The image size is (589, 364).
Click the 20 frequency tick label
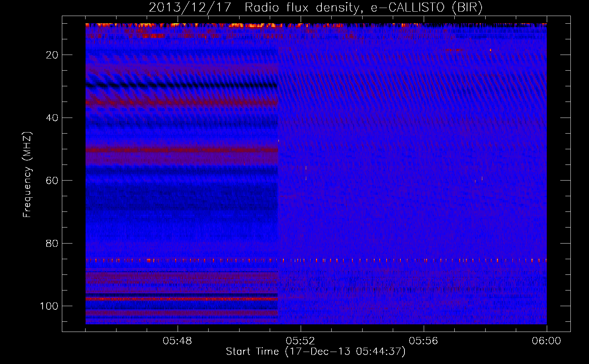pyautogui.click(x=52, y=55)
